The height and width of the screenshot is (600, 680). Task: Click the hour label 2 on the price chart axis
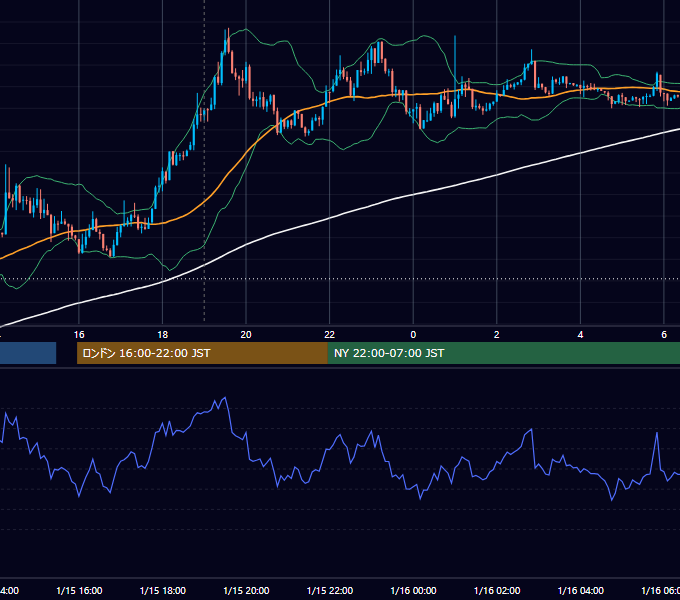pyautogui.click(x=497, y=335)
